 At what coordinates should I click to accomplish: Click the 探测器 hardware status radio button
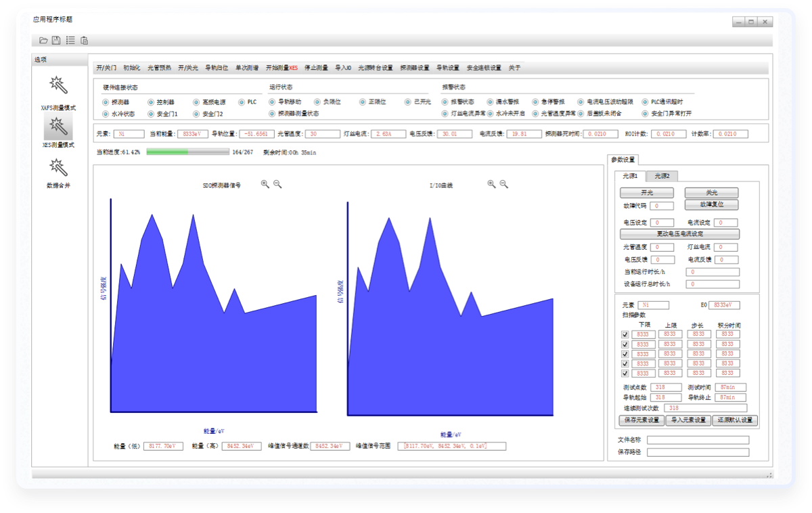point(106,102)
